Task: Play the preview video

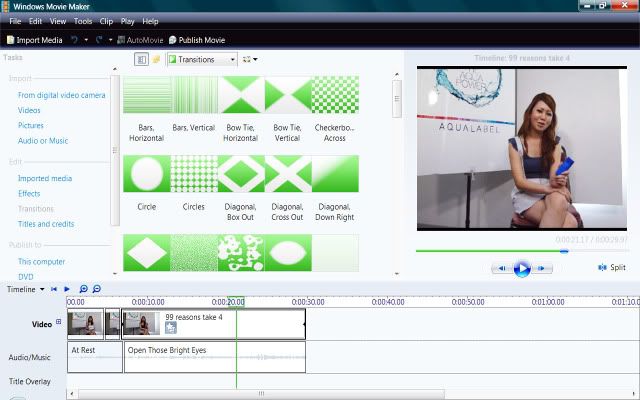Action: click(x=522, y=269)
